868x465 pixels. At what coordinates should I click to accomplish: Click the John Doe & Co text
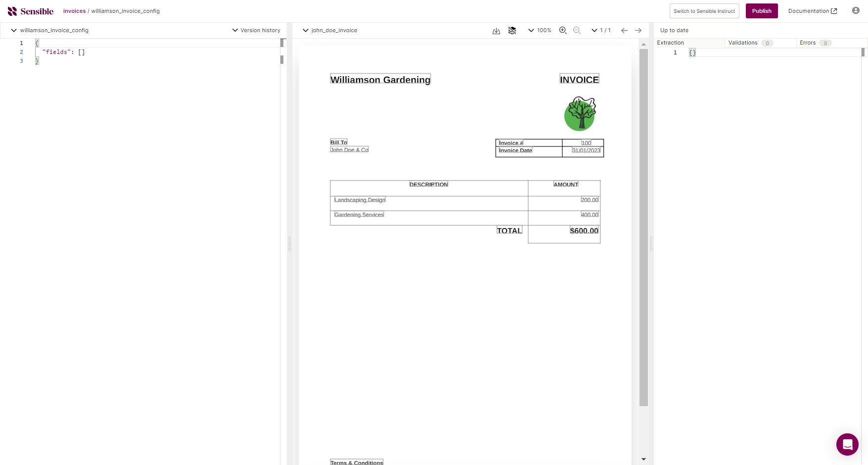click(349, 150)
